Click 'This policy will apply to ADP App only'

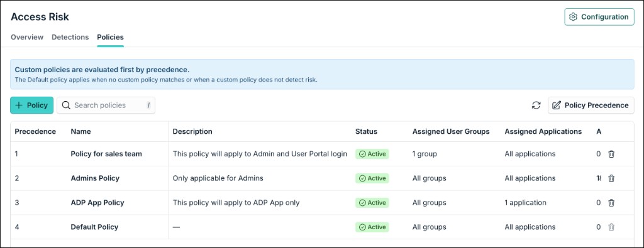click(236, 203)
